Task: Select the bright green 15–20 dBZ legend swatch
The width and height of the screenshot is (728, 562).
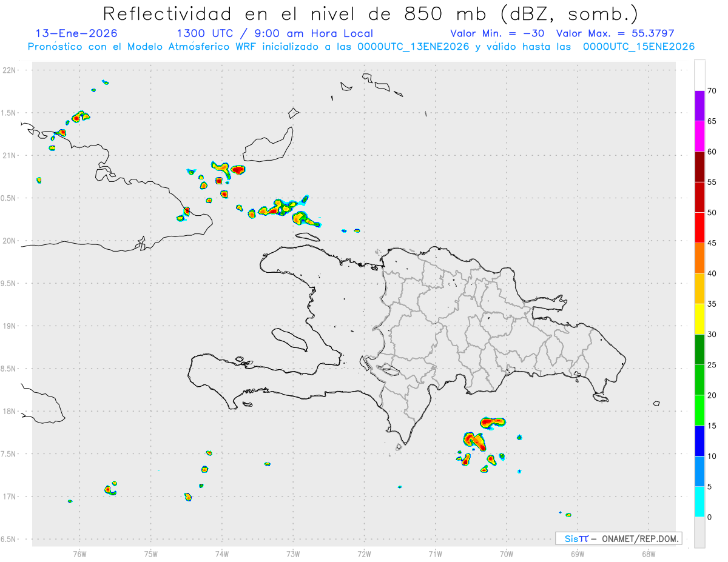Action: coord(699,410)
